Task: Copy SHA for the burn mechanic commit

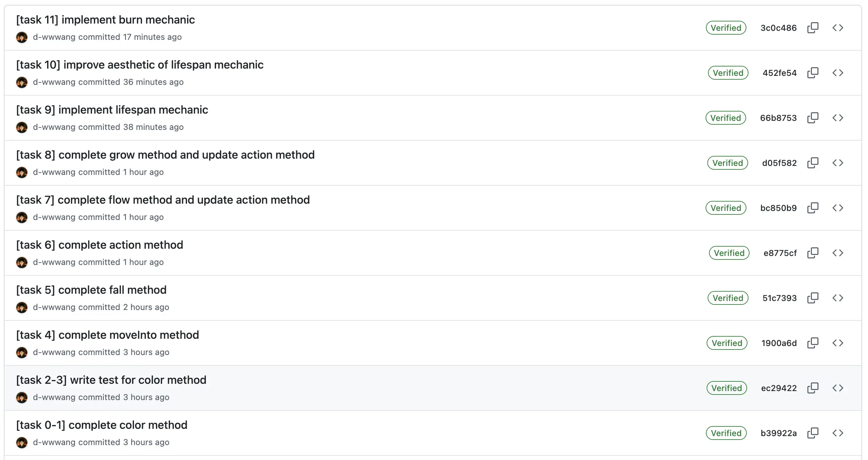Action: click(813, 27)
